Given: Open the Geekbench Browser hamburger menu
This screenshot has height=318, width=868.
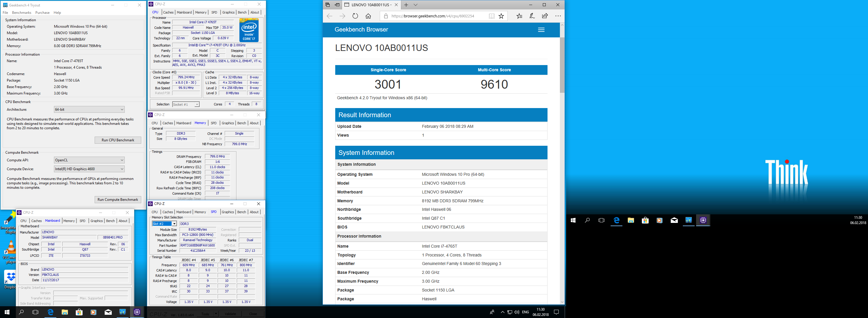Looking at the screenshot, I should [541, 30].
